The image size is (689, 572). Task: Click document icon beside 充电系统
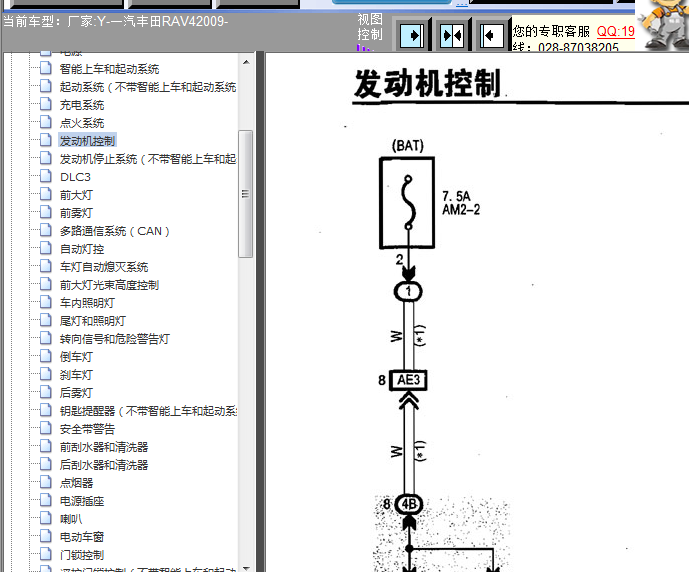pos(46,104)
